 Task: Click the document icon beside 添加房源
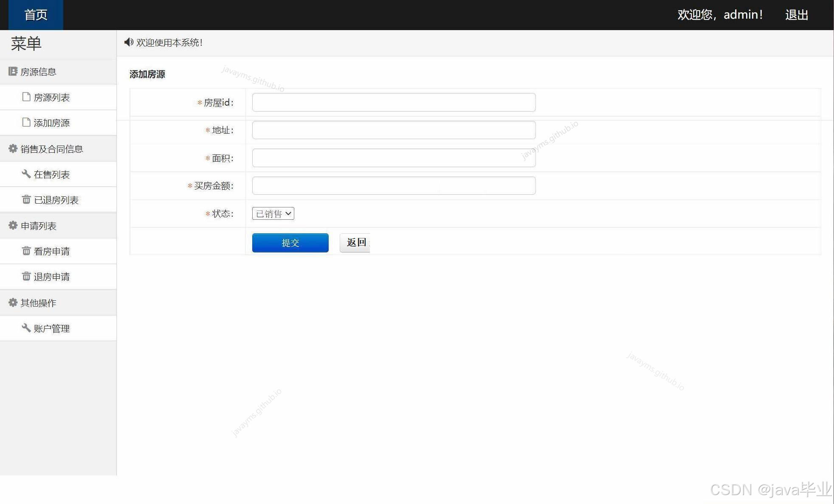(26, 122)
